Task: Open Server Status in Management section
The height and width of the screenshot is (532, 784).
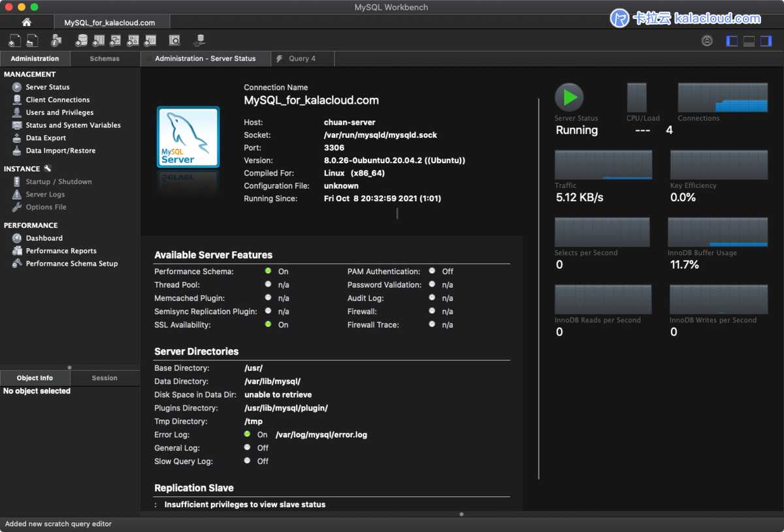Action: point(47,87)
